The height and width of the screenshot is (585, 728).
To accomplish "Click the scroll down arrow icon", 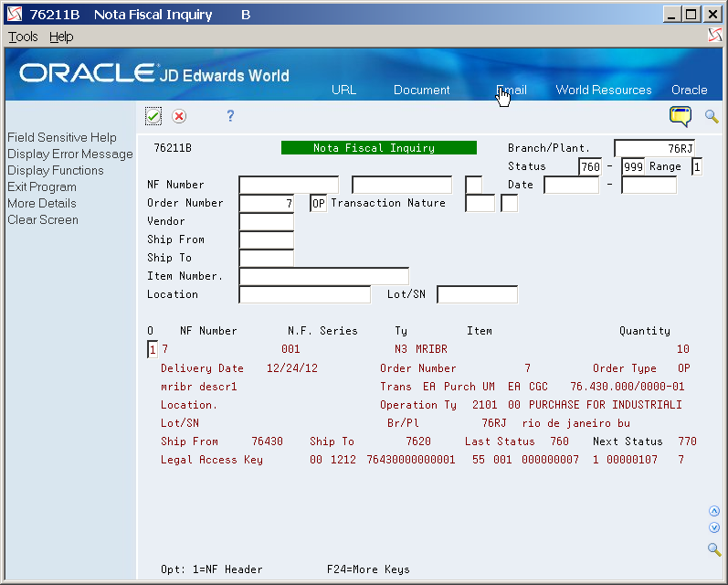I will pyautogui.click(x=714, y=527).
